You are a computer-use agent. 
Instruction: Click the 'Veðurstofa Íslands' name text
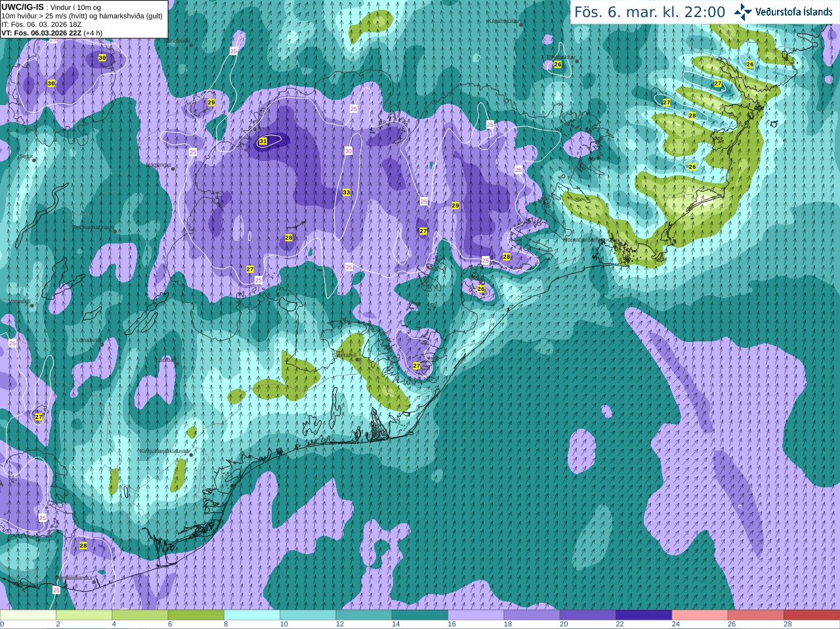793,12
